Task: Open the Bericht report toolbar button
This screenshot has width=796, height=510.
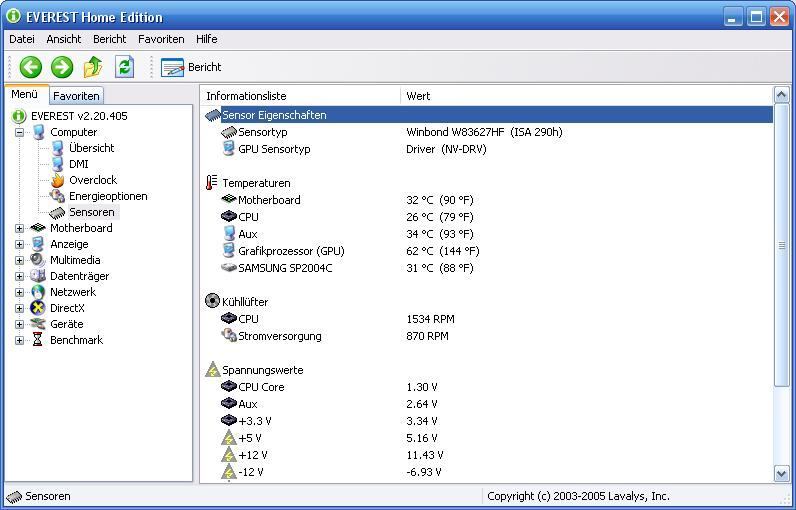Action: (x=191, y=67)
